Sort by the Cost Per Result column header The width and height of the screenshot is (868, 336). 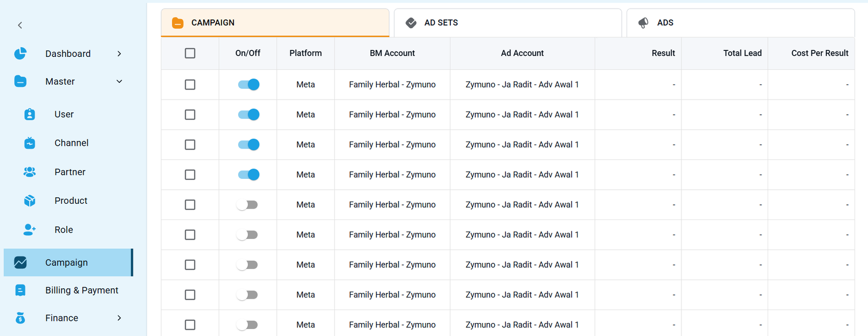(x=819, y=53)
